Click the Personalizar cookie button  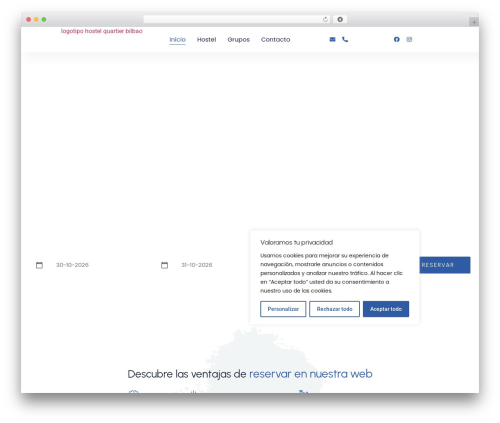coord(283,309)
